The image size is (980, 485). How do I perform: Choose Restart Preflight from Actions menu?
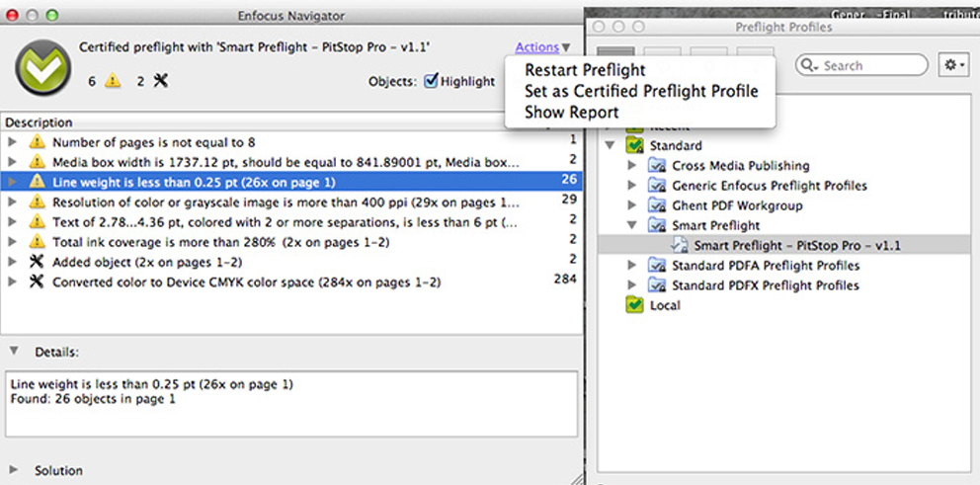click(x=585, y=70)
